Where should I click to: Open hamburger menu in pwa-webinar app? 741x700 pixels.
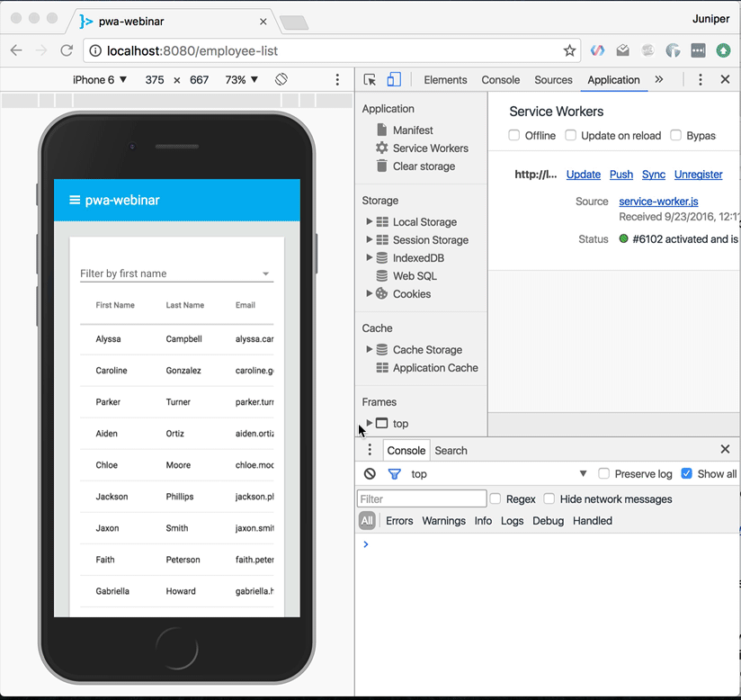pos(75,200)
